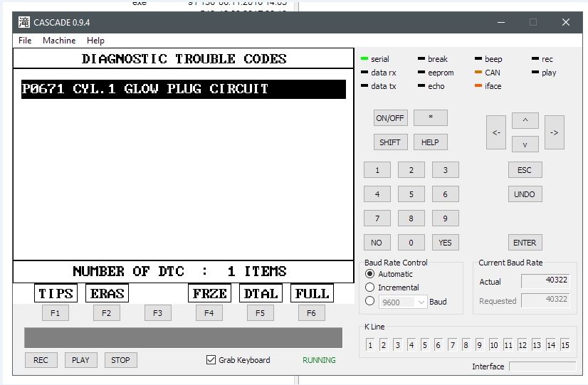Select the P0671 glow plug trouble code
This screenshot has height=385, width=588.
click(183, 89)
